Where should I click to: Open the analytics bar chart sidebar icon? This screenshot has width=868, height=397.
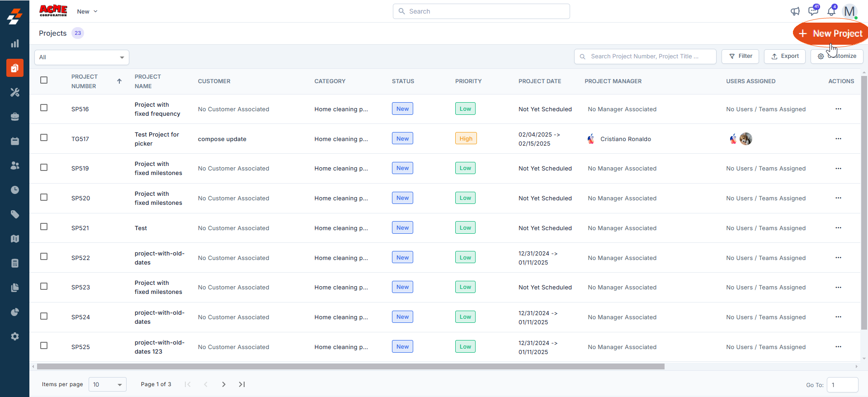(x=15, y=44)
